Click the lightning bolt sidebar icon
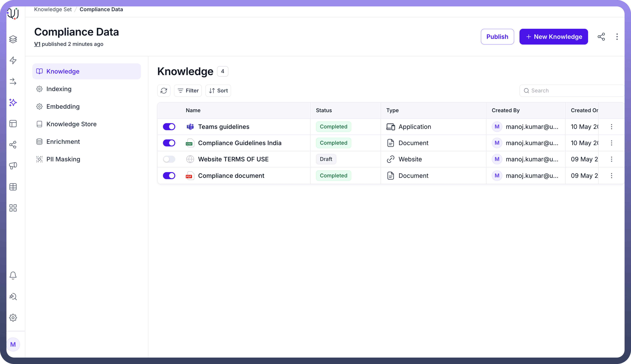The width and height of the screenshot is (631, 364). (13, 60)
